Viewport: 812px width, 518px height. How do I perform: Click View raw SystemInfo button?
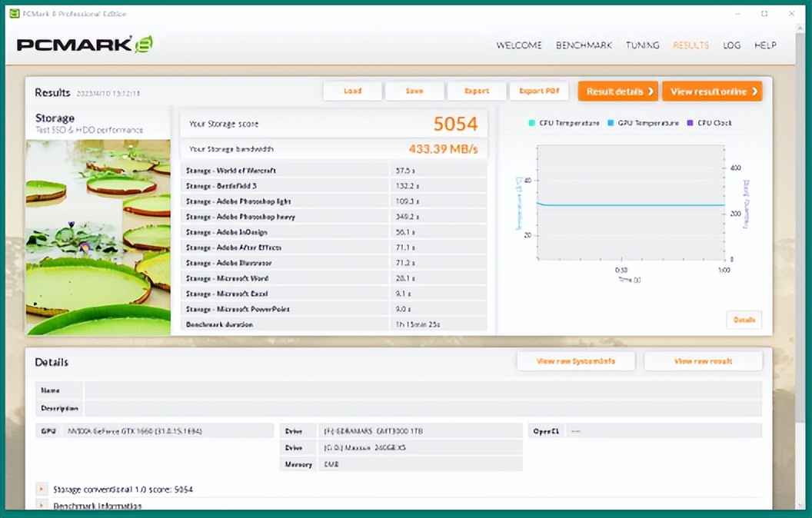coord(576,361)
